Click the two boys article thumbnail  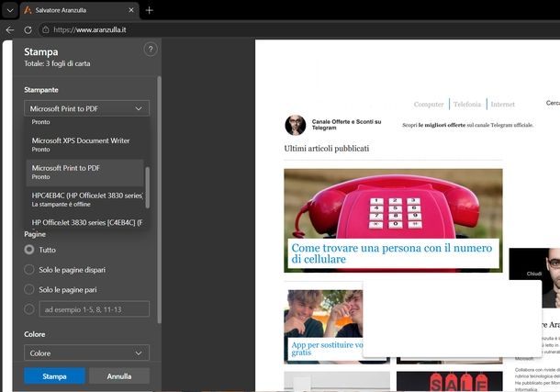(x=323, y=313)
